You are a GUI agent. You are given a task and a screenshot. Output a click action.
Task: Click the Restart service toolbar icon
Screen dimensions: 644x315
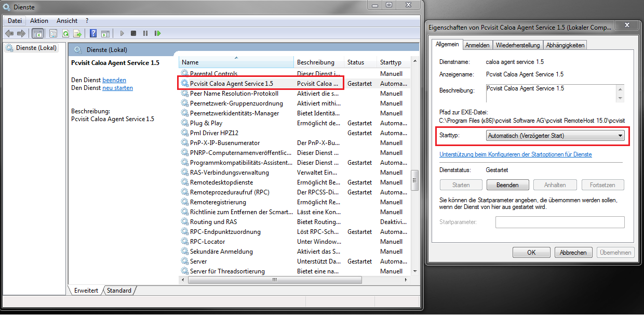click(x=157, y=33)
